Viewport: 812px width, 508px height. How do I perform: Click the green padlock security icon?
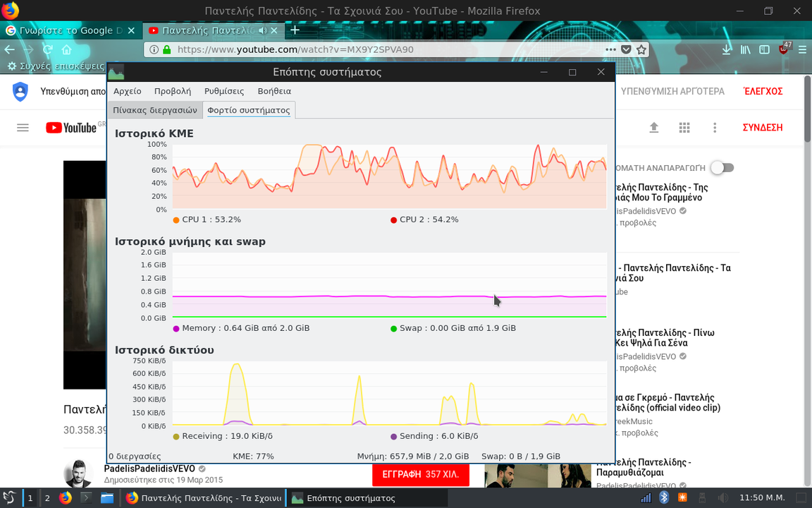click(x=167, y=50)
